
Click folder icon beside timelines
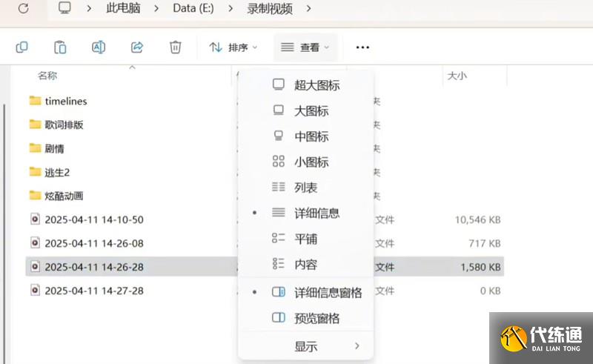point(35,100)
